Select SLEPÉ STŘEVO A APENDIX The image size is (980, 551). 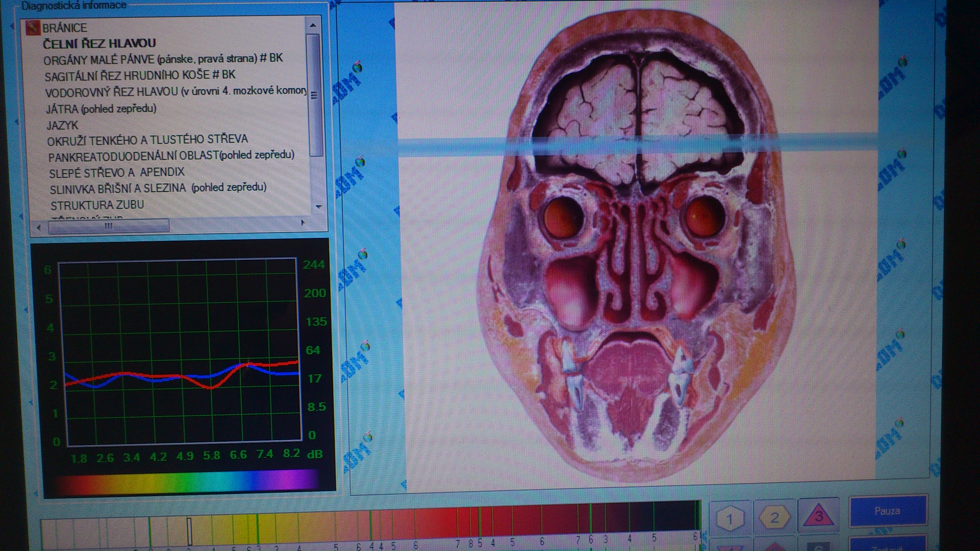[117, 172]
